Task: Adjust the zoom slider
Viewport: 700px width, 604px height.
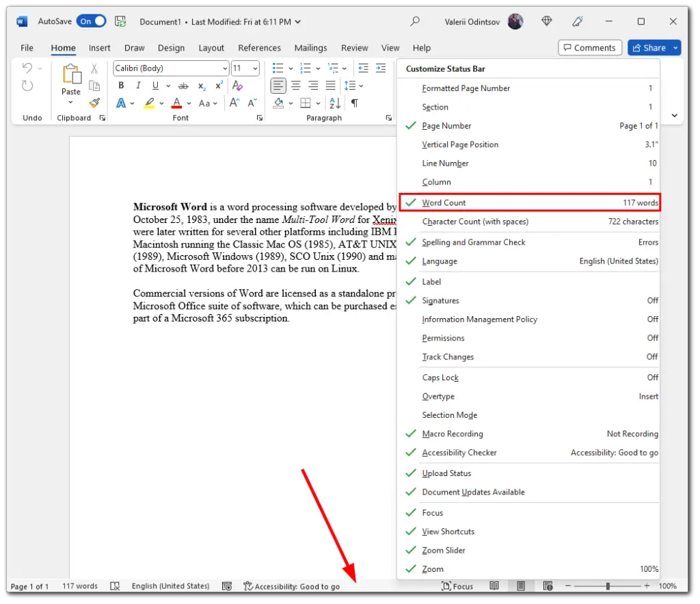Action: [608, 586]
